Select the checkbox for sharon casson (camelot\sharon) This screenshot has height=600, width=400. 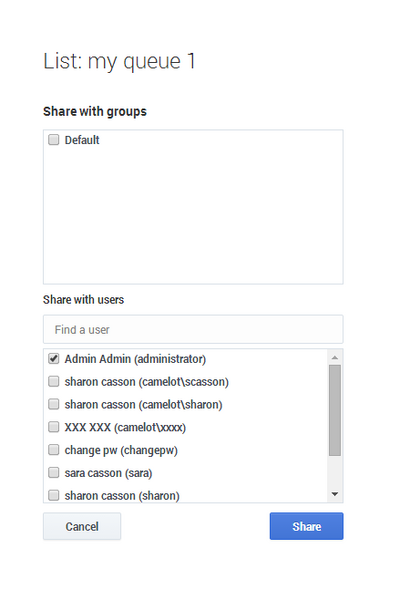pos(54,404)
